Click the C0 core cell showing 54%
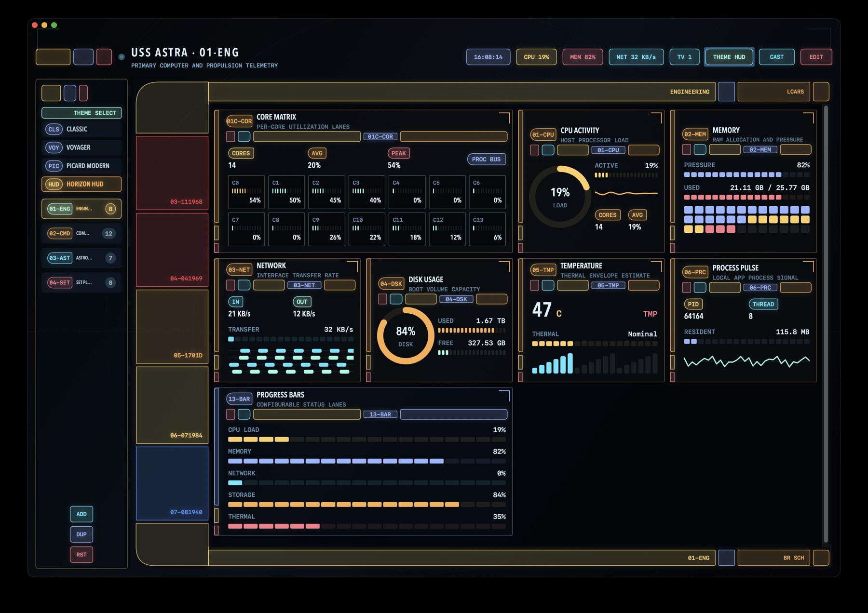Viewport: 868px width, 613px height. [246, 192]
